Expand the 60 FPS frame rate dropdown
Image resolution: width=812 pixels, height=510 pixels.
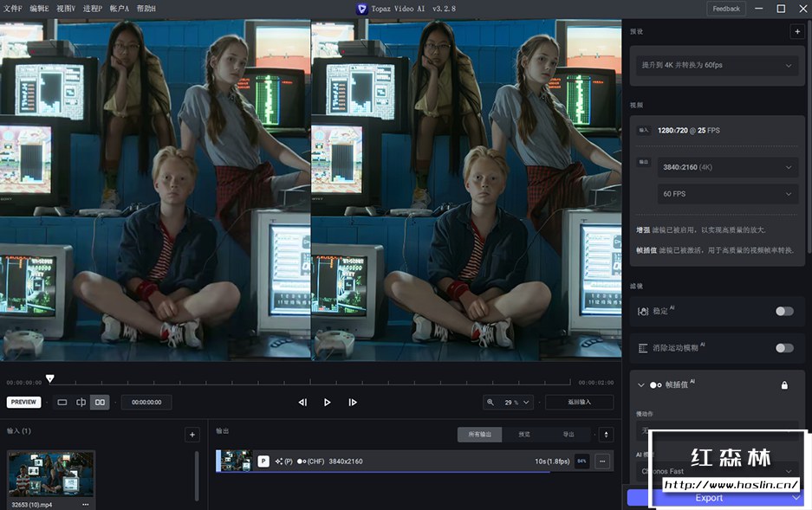point(726,194)
